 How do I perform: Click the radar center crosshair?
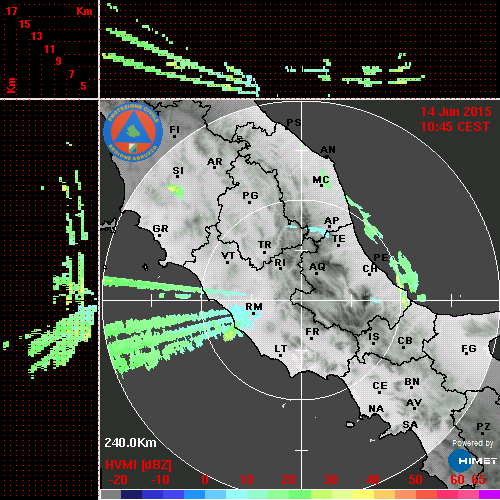pos(302,300)
